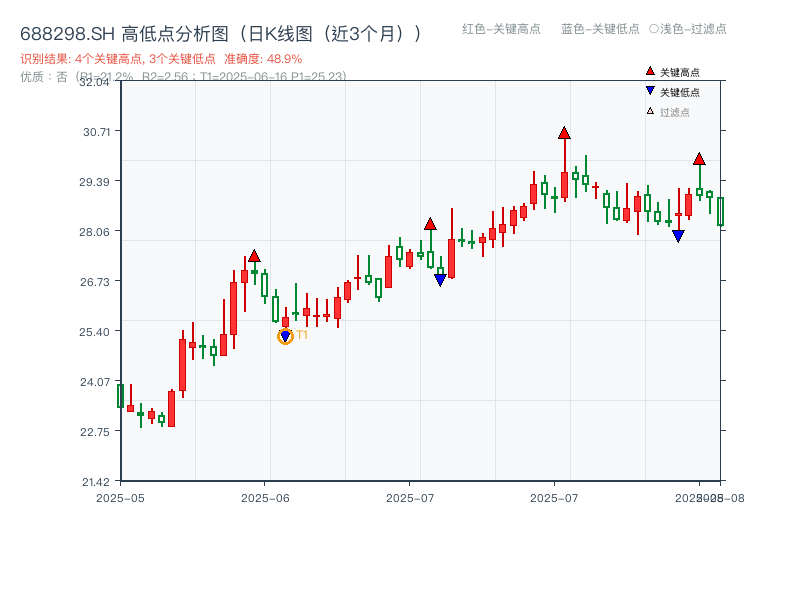Select the blue down triangle below July candles

(440, 278)
